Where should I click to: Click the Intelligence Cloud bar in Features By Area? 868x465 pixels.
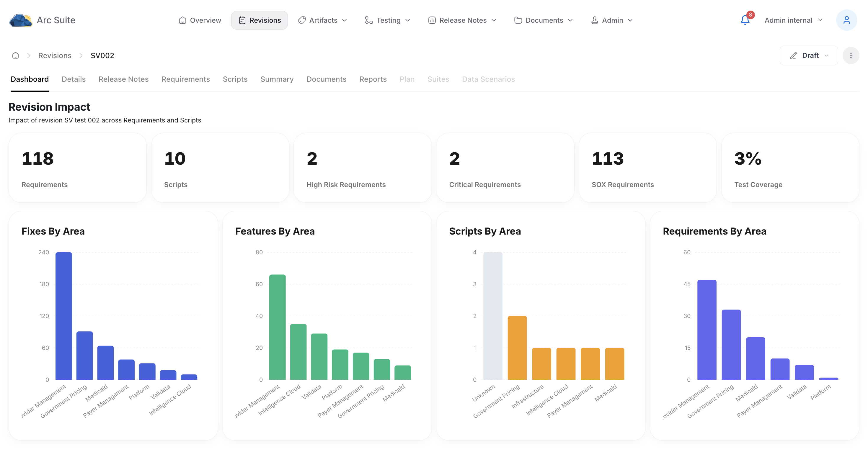click(298, 352)
